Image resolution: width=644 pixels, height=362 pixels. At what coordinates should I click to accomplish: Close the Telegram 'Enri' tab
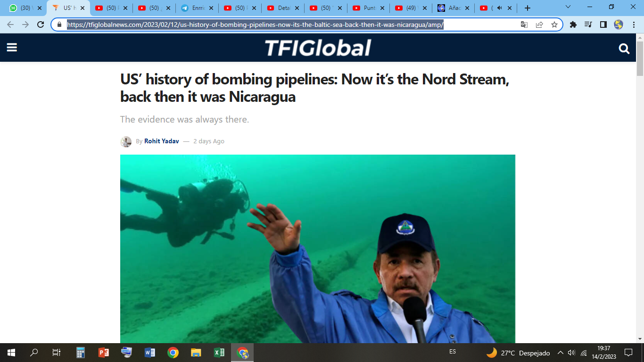click(x=211, y=8)
